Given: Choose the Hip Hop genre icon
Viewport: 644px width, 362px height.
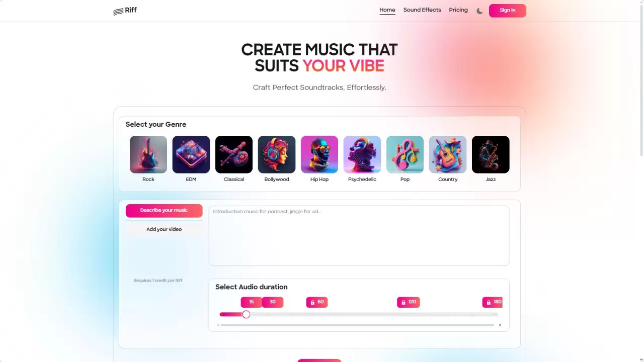Looking at the screenshot, I should (319, 154).
